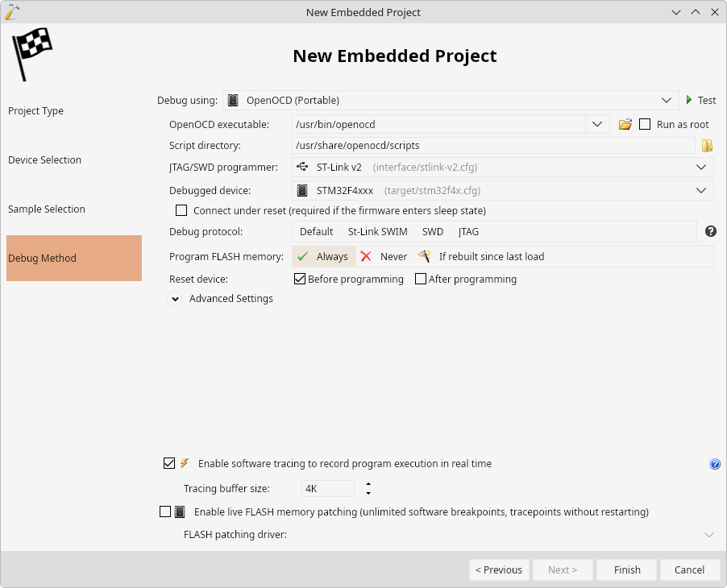Viewport: 727px width, 588px height.
Task: Expand the Advanced Settings section
Action: point(175,299)
